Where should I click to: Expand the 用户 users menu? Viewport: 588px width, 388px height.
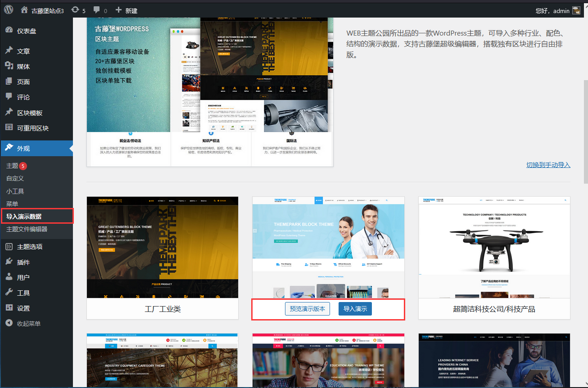tap(18, 278)
